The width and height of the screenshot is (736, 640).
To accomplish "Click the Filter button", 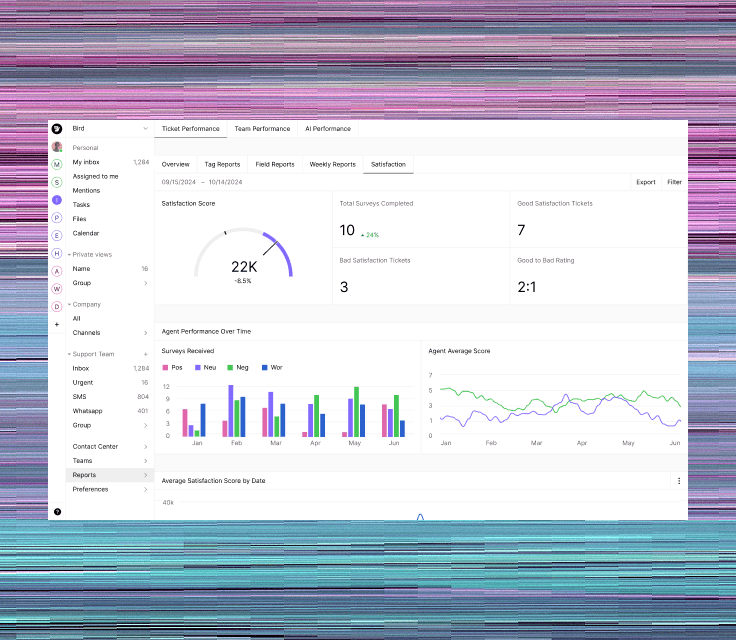I will [675, 182].
